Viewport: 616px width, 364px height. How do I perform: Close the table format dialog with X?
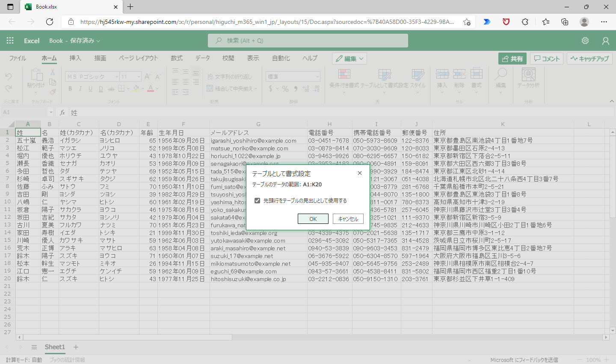pyautogui.click(x=360, y=173)
